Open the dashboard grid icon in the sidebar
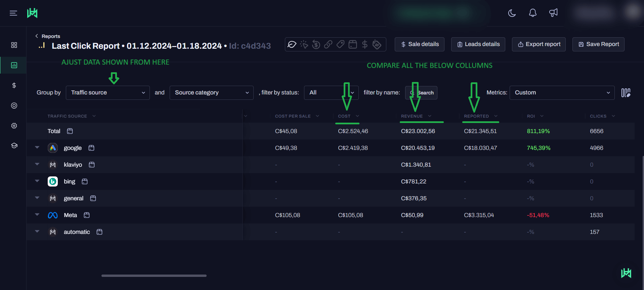644x290 pixels. [x=14, y=45]
